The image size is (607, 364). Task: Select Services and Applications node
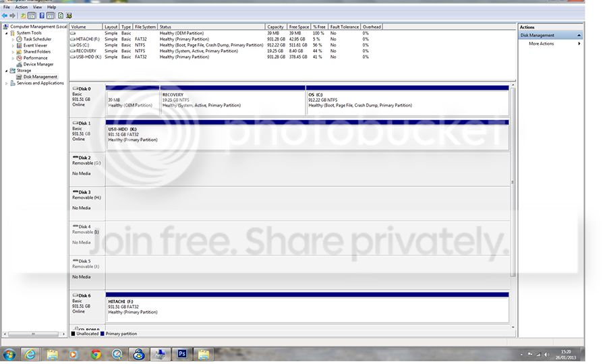click(40, 83)
